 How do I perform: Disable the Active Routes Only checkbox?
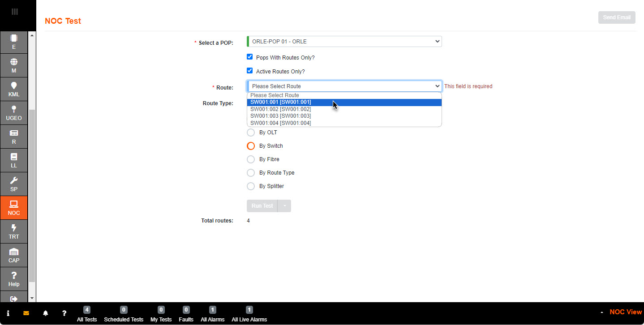pos(250,71)
